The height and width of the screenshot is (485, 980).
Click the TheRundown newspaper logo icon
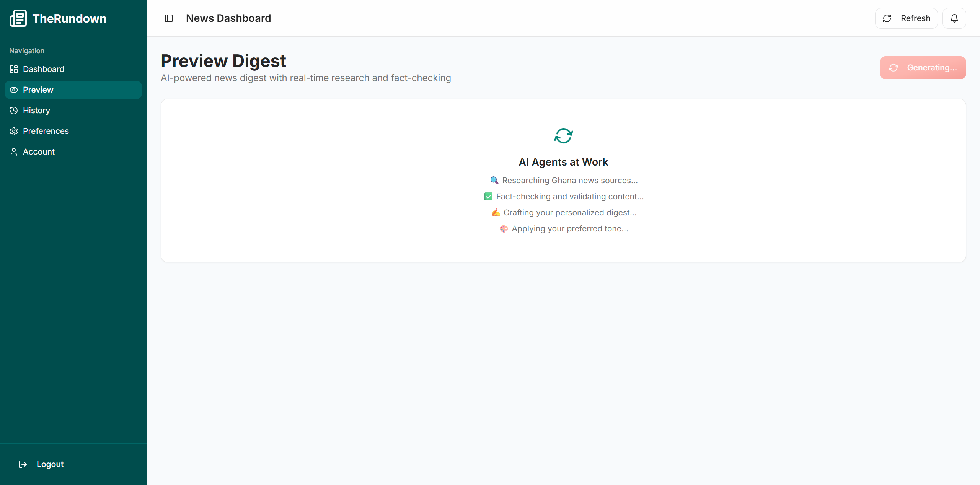click(18, 18)
